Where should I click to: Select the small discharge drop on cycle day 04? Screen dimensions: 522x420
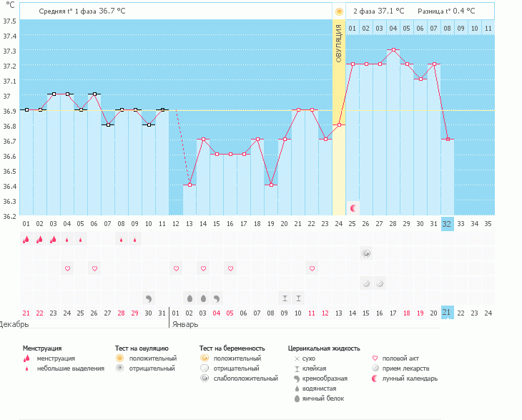click(x=67, y=240)
